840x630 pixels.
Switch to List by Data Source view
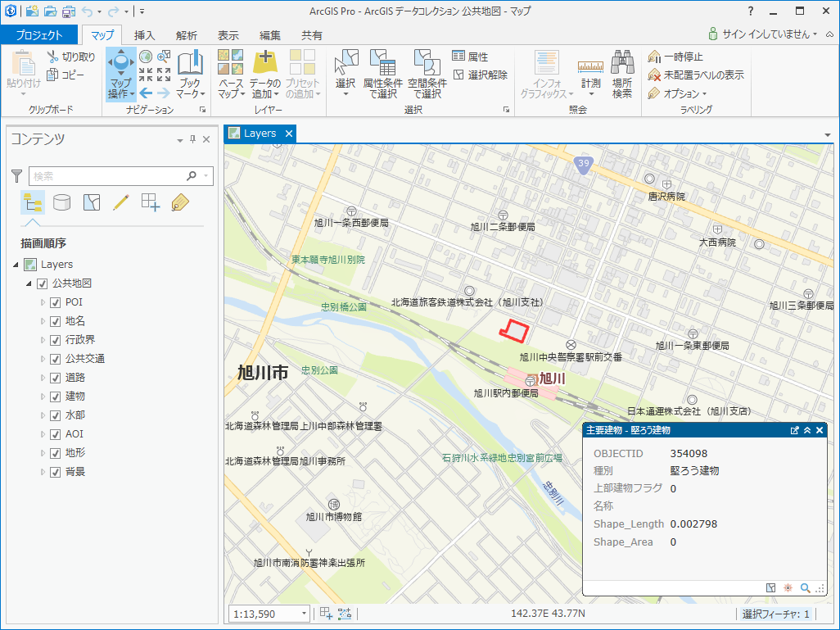tap(61, 202)
